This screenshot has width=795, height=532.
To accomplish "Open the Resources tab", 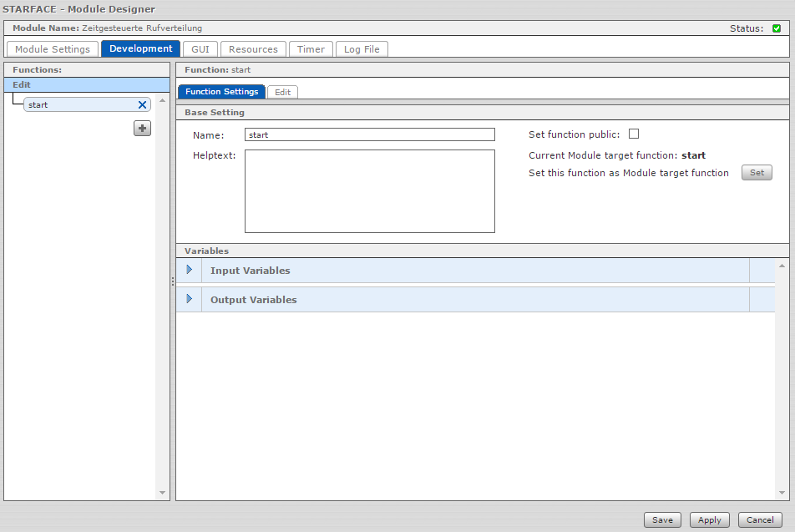I will click(253, 49).
